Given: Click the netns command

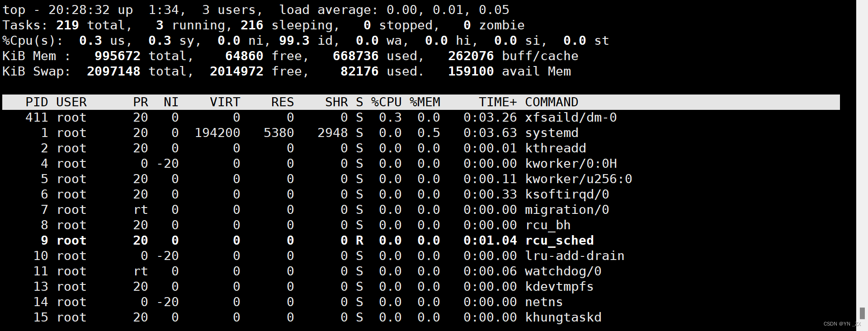Looking at the screenshot, I should point(544,302).
